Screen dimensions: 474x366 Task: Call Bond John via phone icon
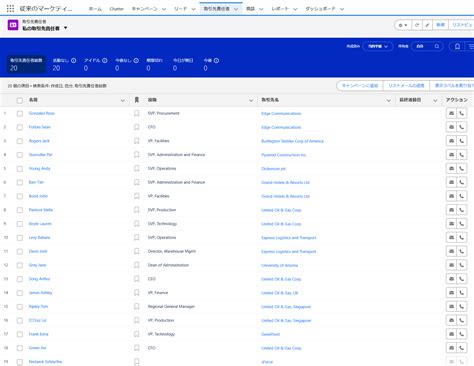tap(462, 196)
